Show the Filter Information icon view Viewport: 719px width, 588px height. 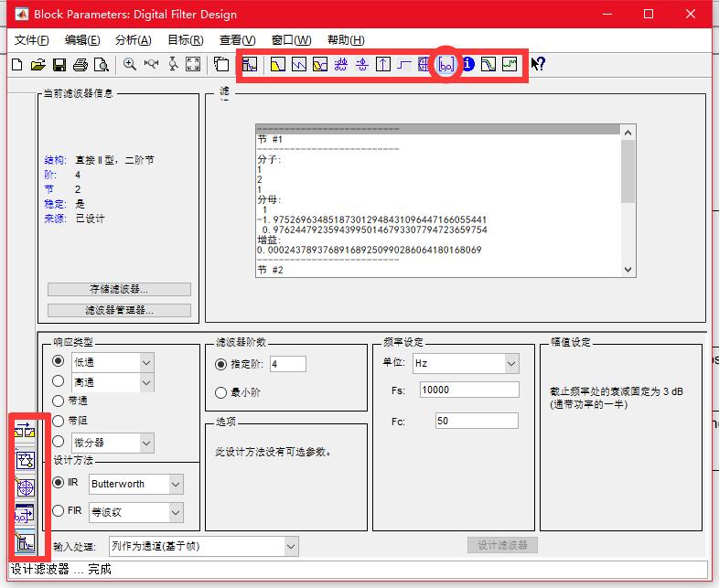pyautogui.click(x=467, y=64)
